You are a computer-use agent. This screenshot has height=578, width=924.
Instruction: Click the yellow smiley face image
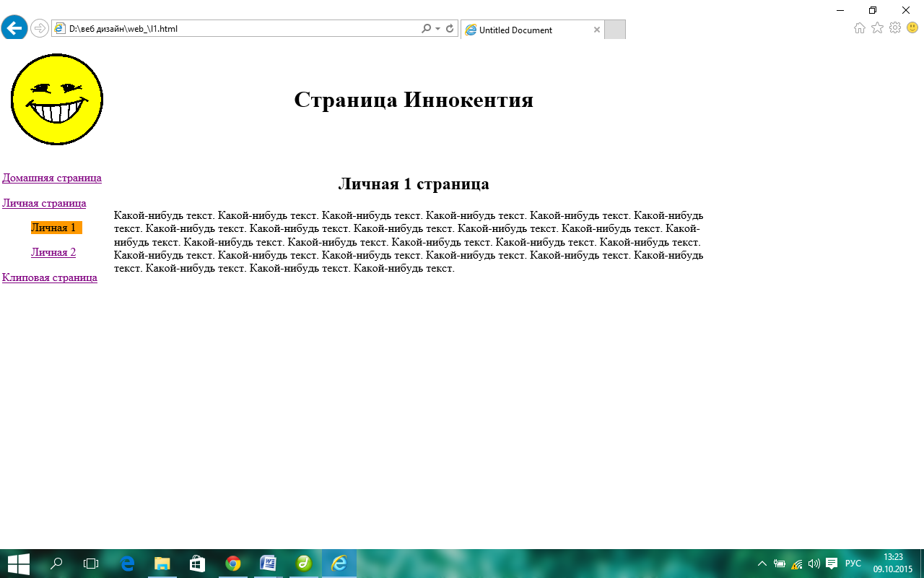pyautogui.click(x=57, y=99)
